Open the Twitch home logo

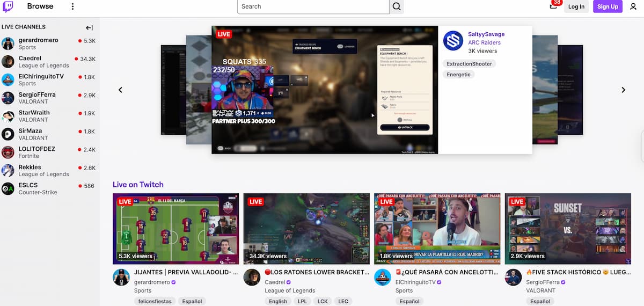pos(8,6)
